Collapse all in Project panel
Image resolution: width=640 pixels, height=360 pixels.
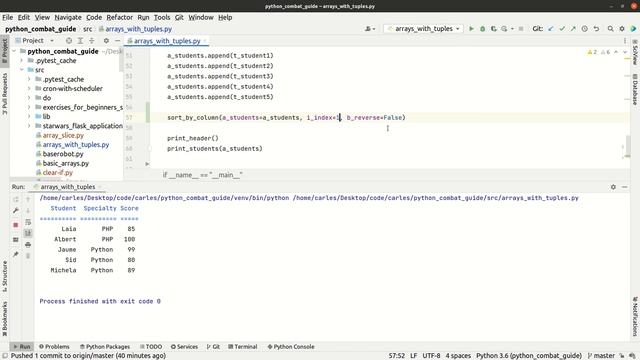point(91,40)
